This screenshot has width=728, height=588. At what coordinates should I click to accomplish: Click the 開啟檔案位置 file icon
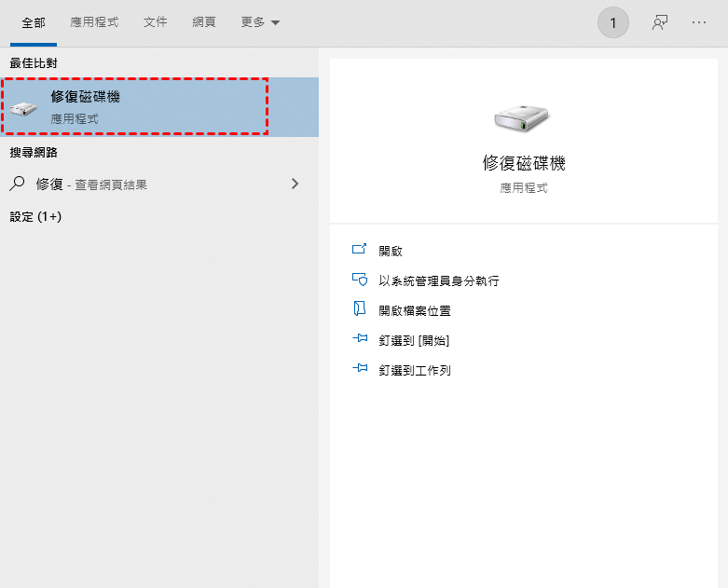pyautogui.click(x=360, y=309)
